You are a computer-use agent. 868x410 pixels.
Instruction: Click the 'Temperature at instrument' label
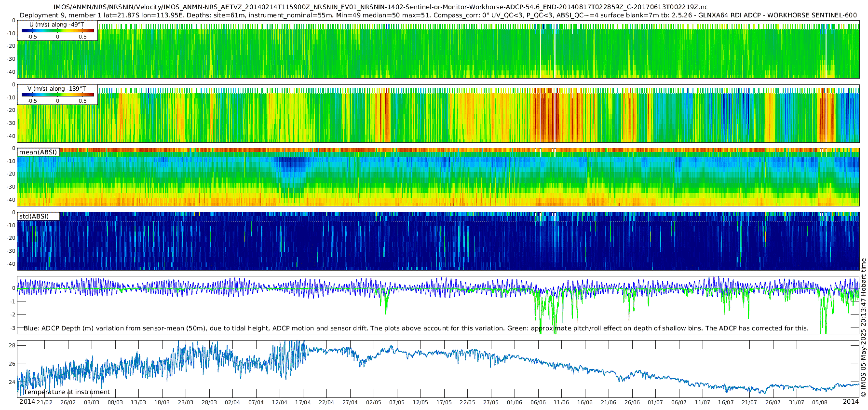pos(67,392)
